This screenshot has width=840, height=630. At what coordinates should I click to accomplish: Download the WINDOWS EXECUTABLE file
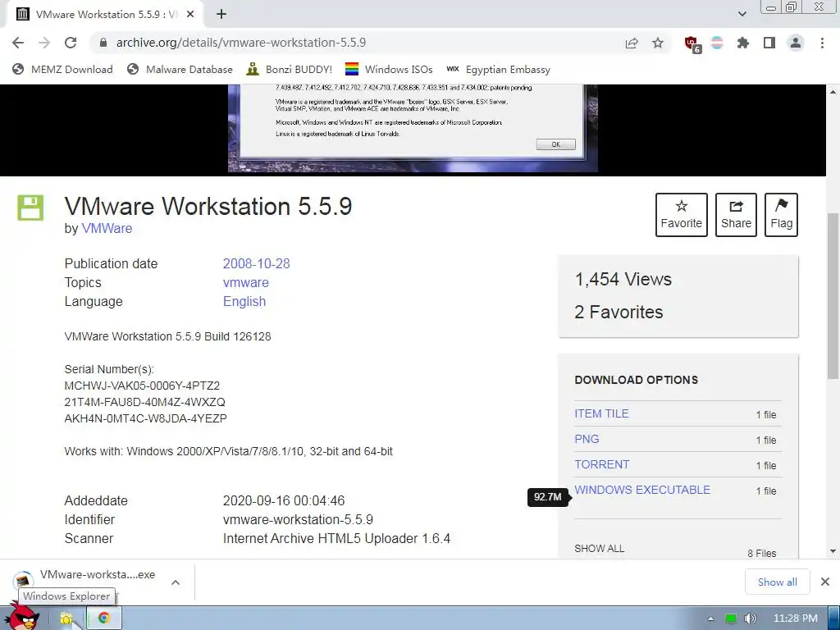pos(642,490)
